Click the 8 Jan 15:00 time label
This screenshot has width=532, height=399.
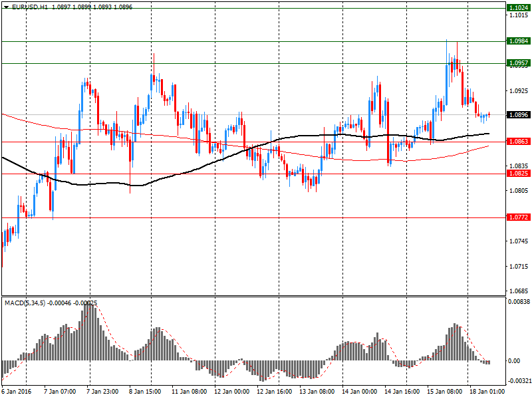[145, 392]
